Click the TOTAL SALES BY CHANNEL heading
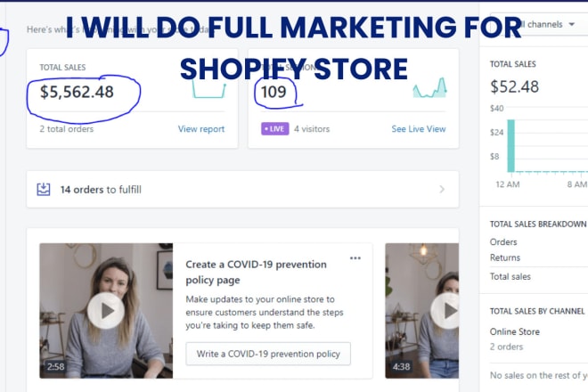 tap(537, 311)
